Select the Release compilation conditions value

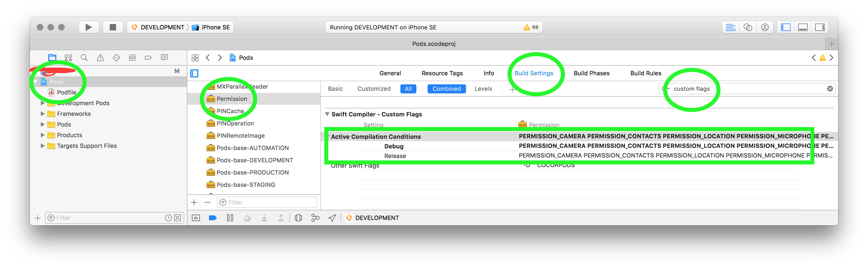pos(675,155)
